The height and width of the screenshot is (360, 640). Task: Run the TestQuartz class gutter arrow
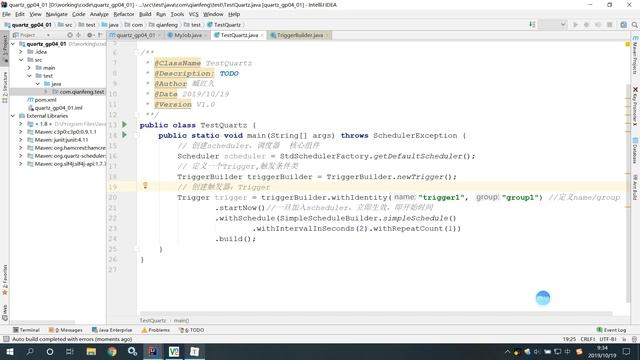(124, 124)
